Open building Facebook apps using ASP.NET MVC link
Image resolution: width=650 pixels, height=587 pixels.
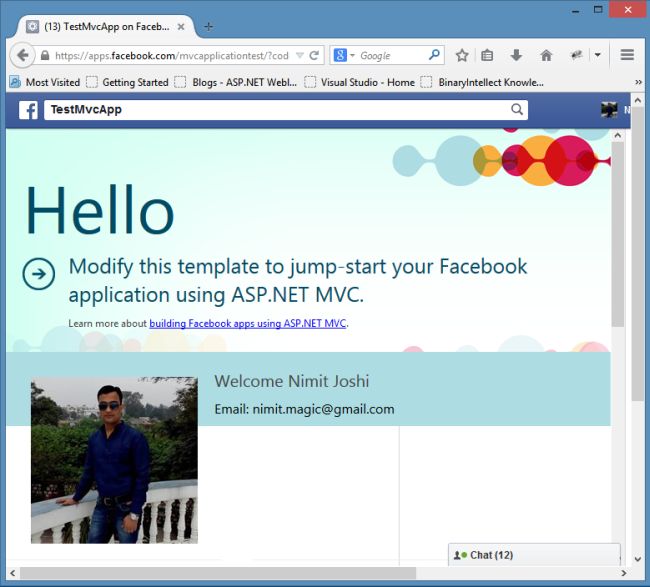(x=247, y=323)
